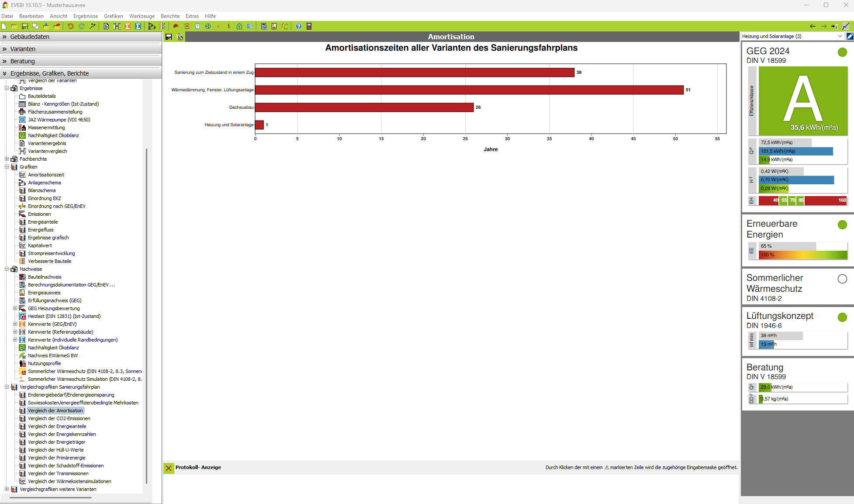Click the green GEG 2024 status indicator
This screenshot has width=854, height=504.
(x=842, y=52)
